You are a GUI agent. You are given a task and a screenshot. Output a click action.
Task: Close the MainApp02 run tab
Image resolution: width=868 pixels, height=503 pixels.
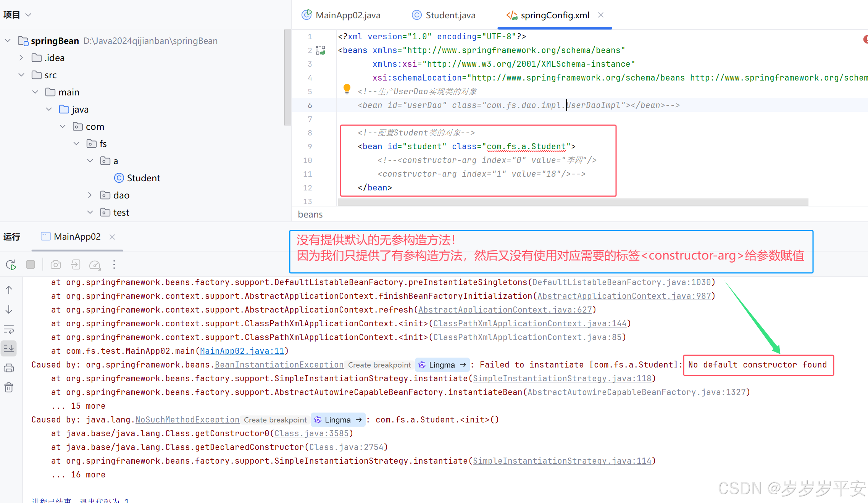(x=112, y=237)
